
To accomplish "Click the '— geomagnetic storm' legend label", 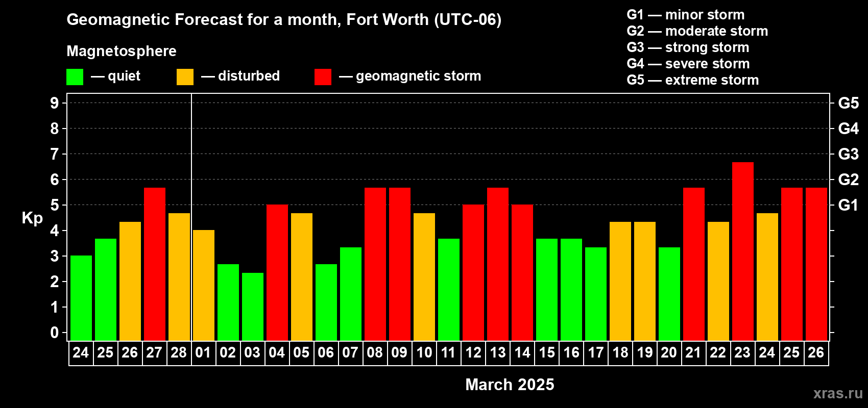I will pyautogui.click(x=410, y=76).
